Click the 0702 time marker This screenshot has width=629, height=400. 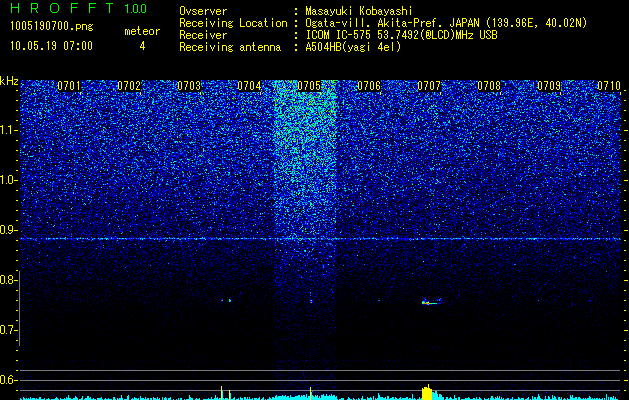tap(129, 86)
